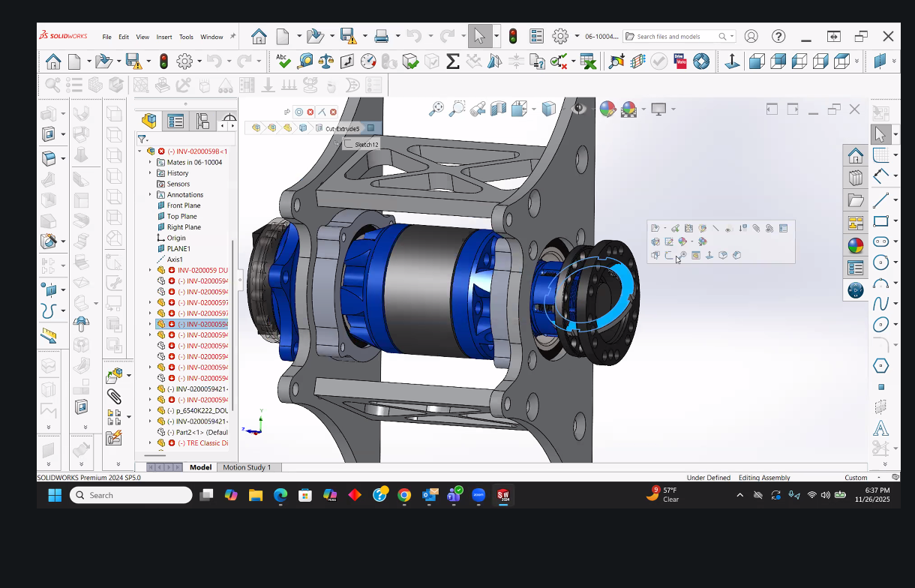Open File Properties list icon in title bar

(536, 36)
